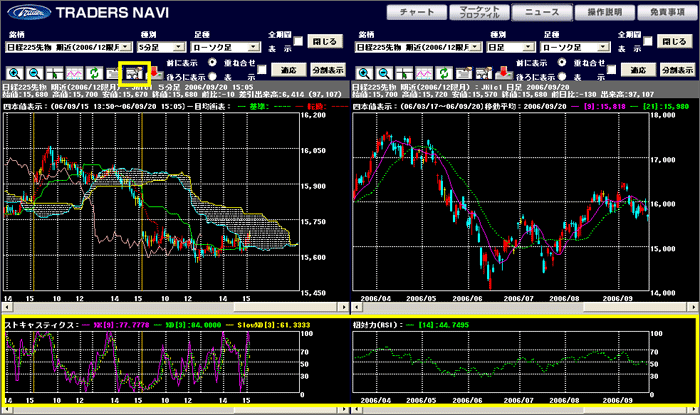Click the 5分足 ichimoku price chart area
The width and height of the screenshot is (700, 415).
point(151,202)
